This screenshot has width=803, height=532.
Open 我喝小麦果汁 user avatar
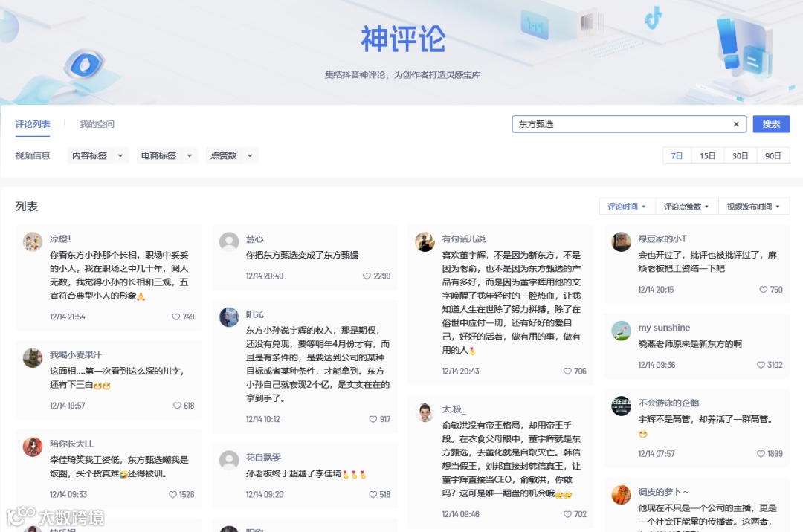[x=33, y=357]
